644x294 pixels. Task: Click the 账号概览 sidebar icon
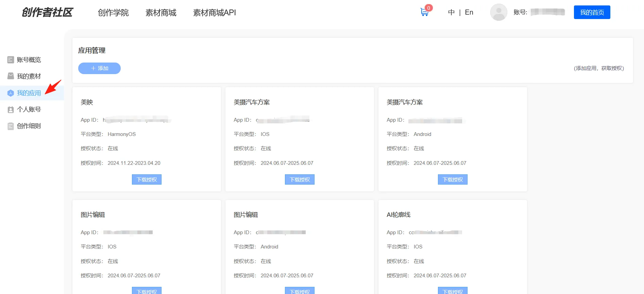point(11,60)
